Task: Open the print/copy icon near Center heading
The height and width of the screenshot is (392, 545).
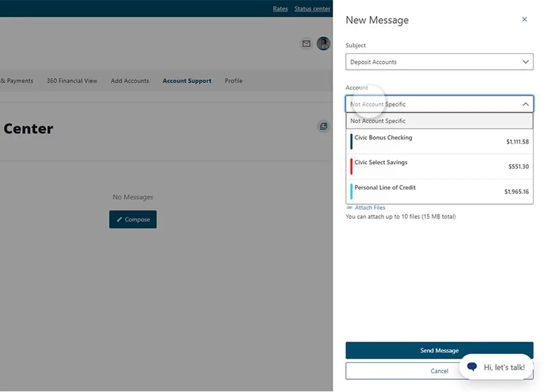Action: click(323, 126)
